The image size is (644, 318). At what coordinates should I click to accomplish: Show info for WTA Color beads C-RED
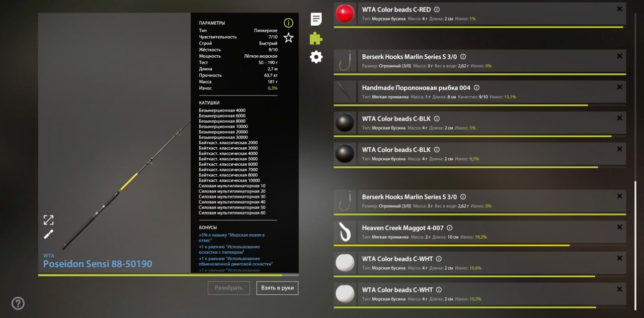point(437,10)
